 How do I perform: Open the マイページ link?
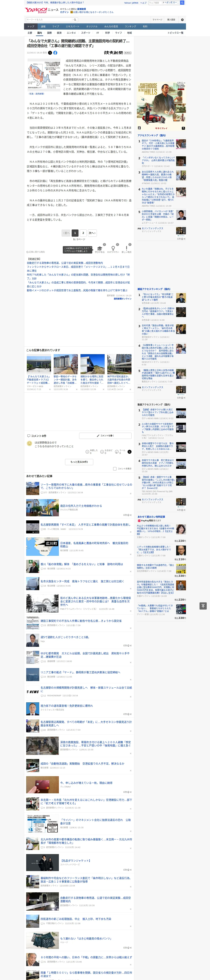coord(157,20)
